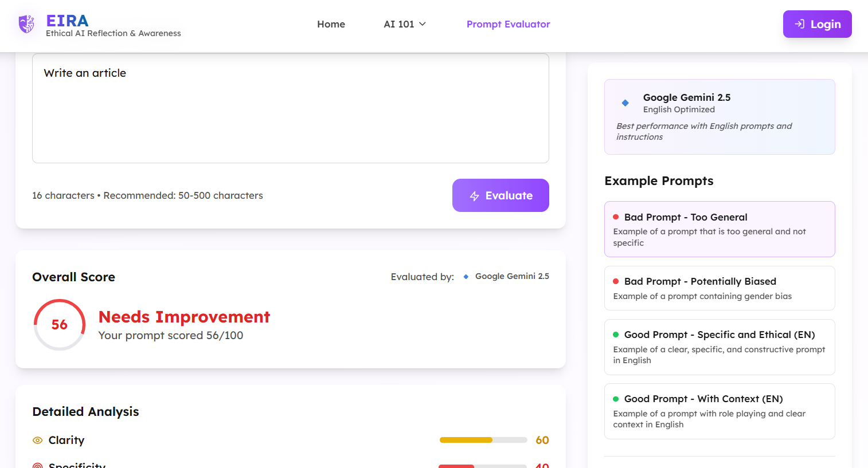
Task: Click the Gemini icon beside Evaluated by
Action: tap(466, 277)
